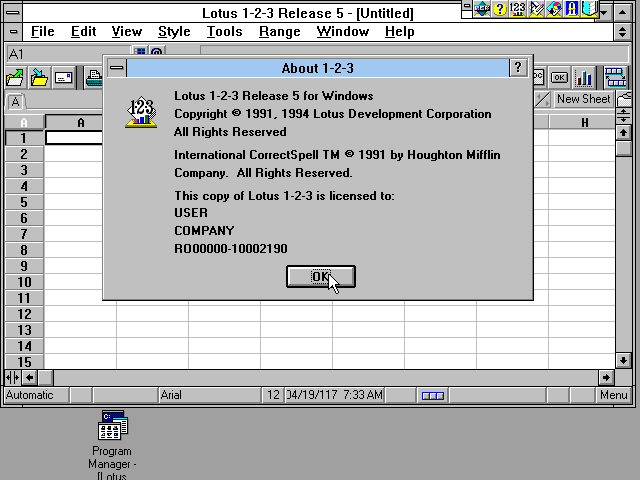Click the Send Mail envelope SmartIcon
Screen dimensions: 640x480
click(x=64, y=78)
